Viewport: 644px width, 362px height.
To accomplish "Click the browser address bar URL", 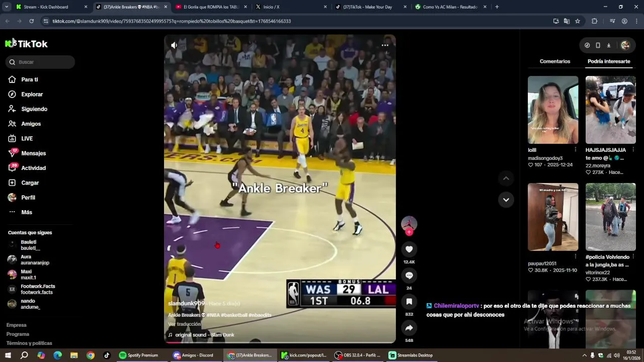I will click(x=172, y=21).
